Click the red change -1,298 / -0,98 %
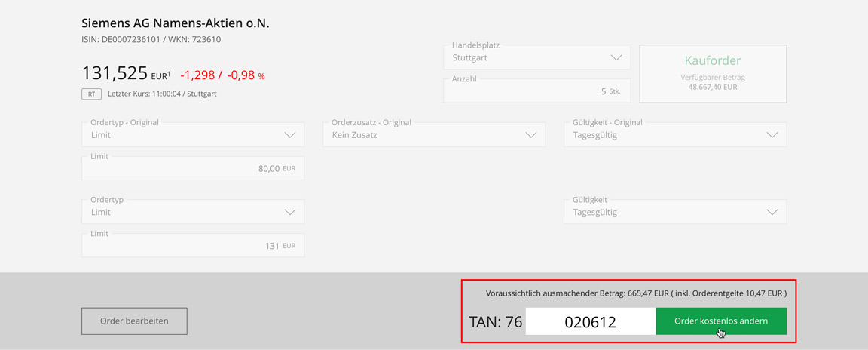Screen dimensions: 868x350 [x=222, y=76]
